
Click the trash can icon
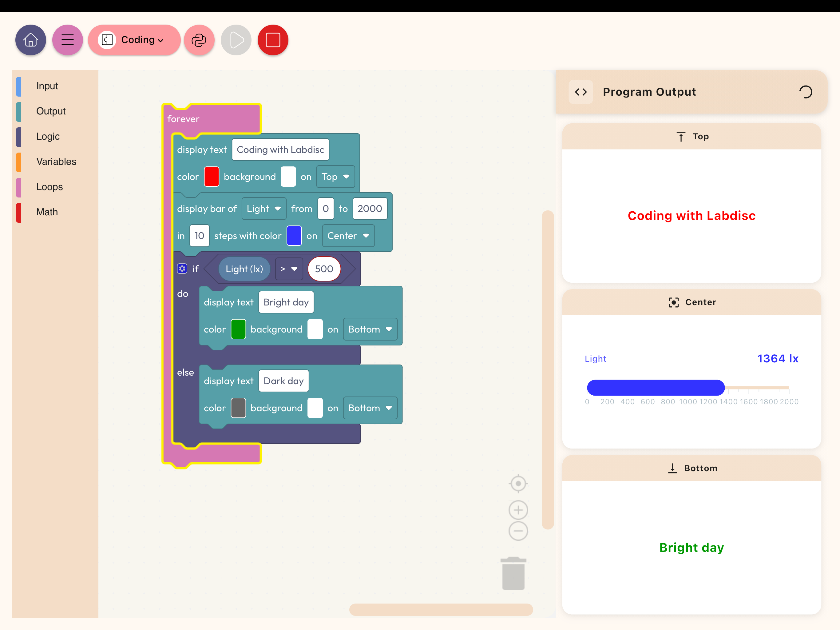coord(513,574)
